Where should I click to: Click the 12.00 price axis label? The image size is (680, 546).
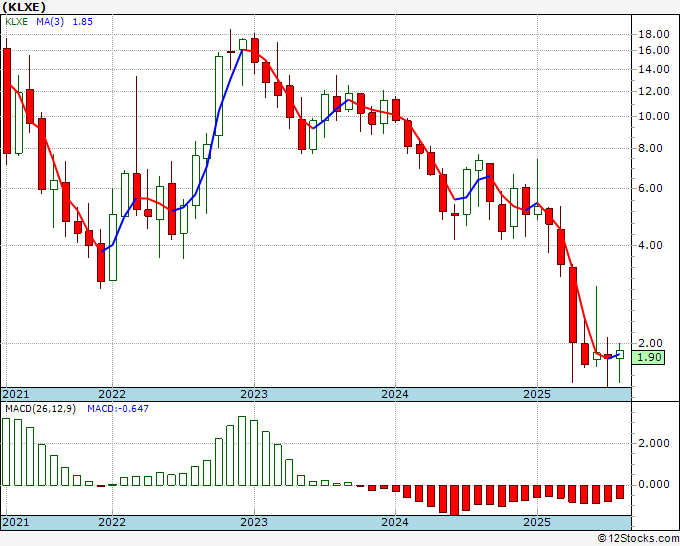pyautogui.click(x=654, y=91)
